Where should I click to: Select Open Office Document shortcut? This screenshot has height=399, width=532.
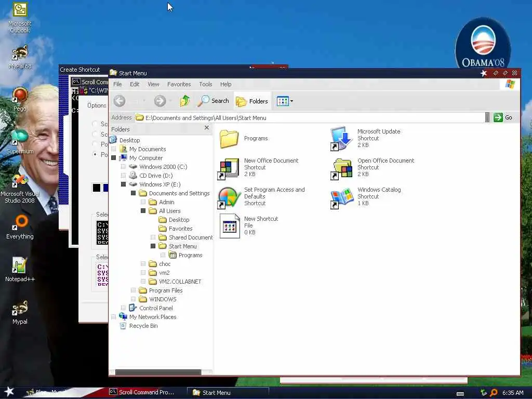tap(373, 167)
